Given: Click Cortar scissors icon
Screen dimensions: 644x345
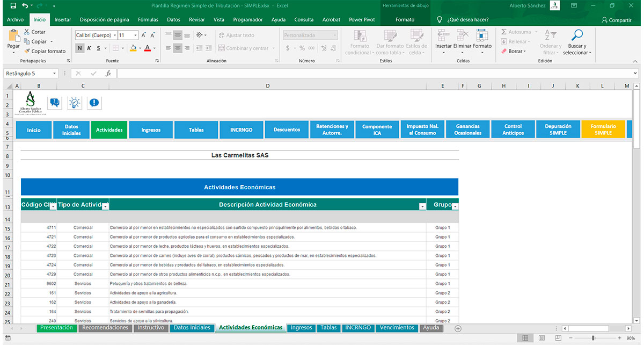Looking at the screenshot, I should click(27, 32).
